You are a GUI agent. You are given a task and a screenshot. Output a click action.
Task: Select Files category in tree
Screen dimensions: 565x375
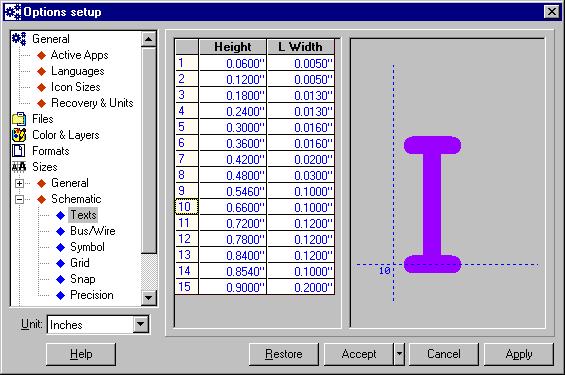tap(43, 119)
